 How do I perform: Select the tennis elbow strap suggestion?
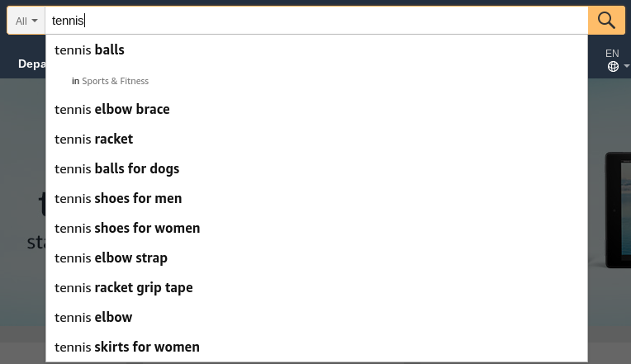pyautogui.click(x=316, y=258)
